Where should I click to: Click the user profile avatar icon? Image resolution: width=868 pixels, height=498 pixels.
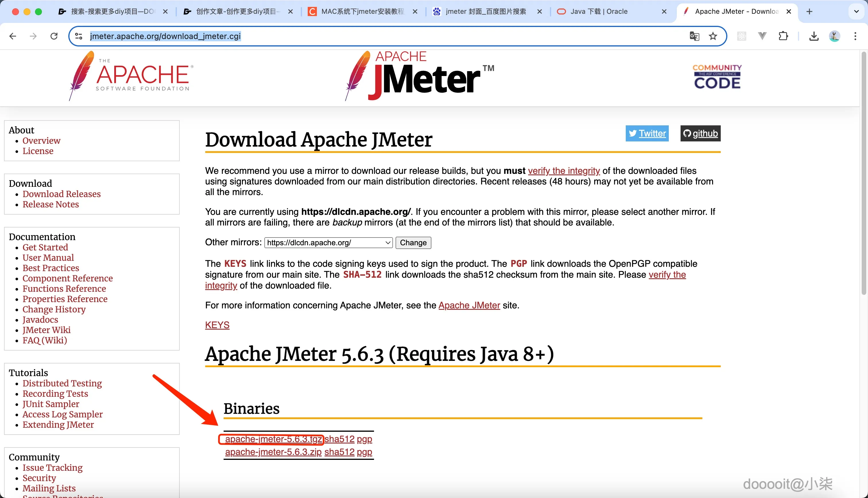[x=834, y=36]
